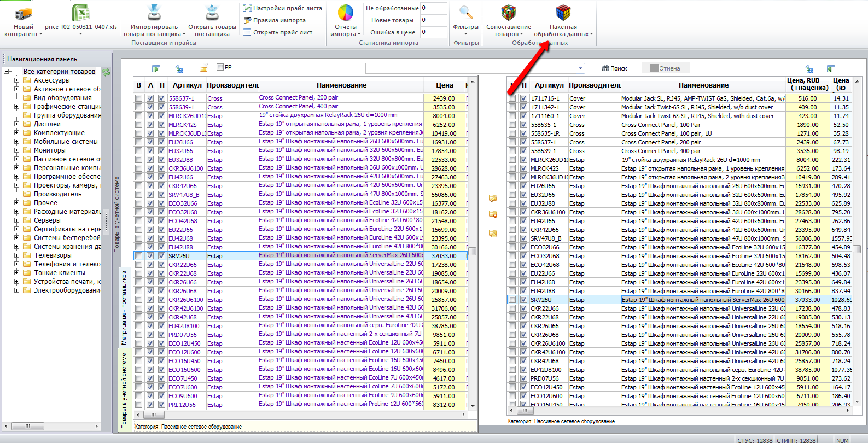Toggle the PP checkbox

pyautogui.click(x=220, y=67)
